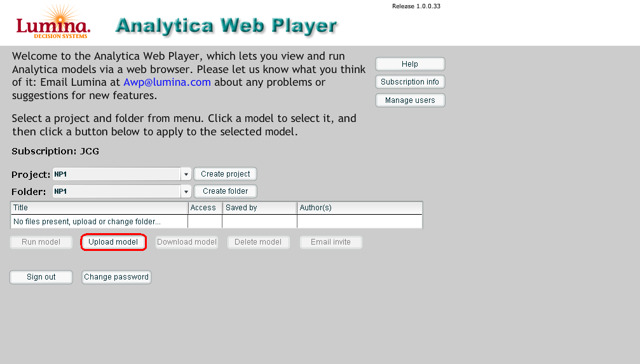Click the Email invite button

(x=330, y=242)
